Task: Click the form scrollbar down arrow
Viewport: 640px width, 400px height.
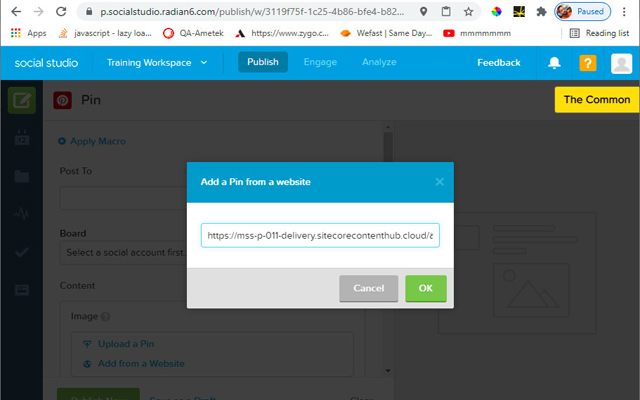Action: (x=388, y=371)
